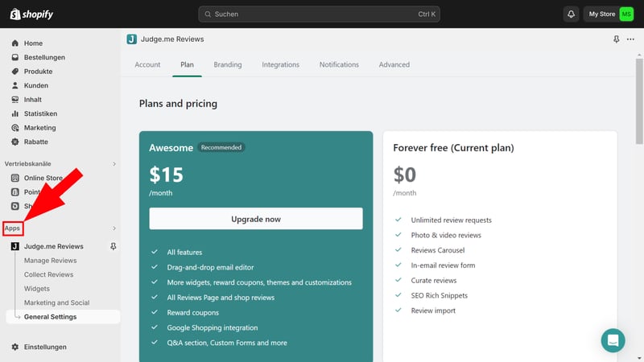
Task: Switch to the Branding tab
Action: pyautogui.click(x=228, y=64)
